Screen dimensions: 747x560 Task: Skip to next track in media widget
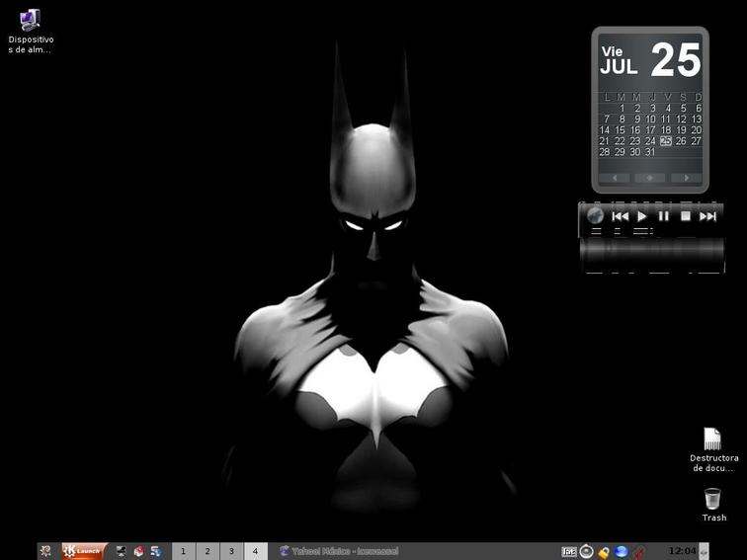click(707, 216)
